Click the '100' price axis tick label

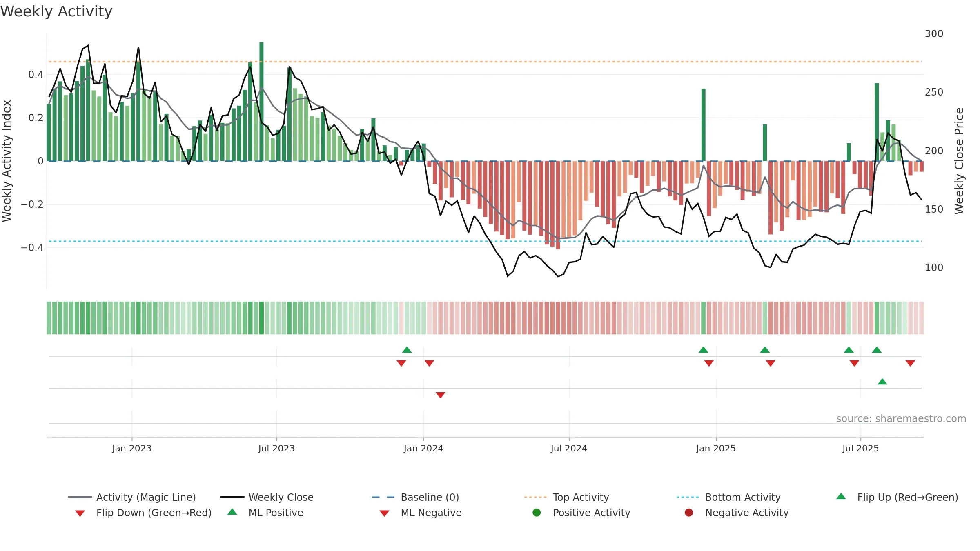click(x=934, y=267)
